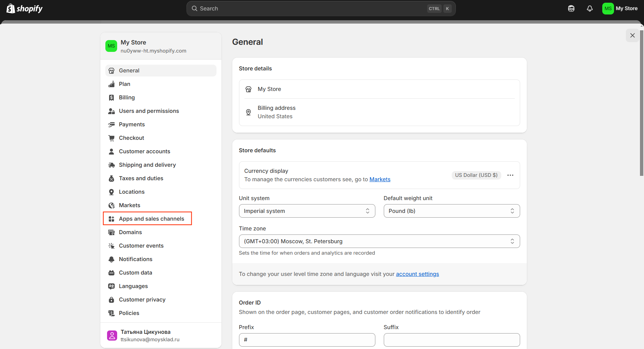Click the Order ID Suffix field

pos(452,340)
